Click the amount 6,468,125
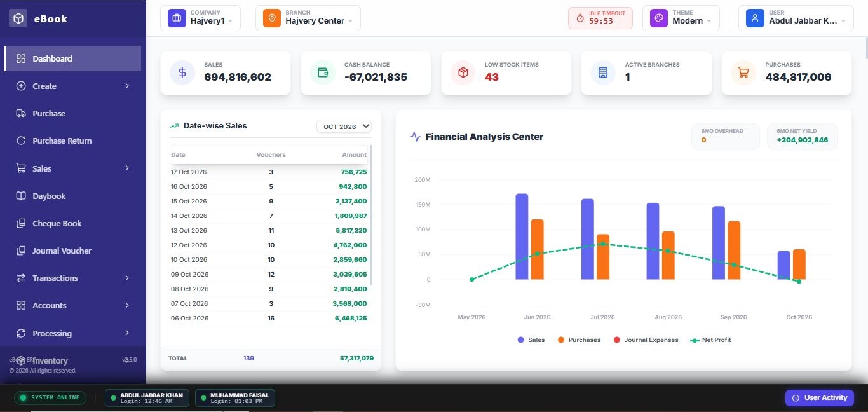The image size is (868, 412). click(351, 318)
